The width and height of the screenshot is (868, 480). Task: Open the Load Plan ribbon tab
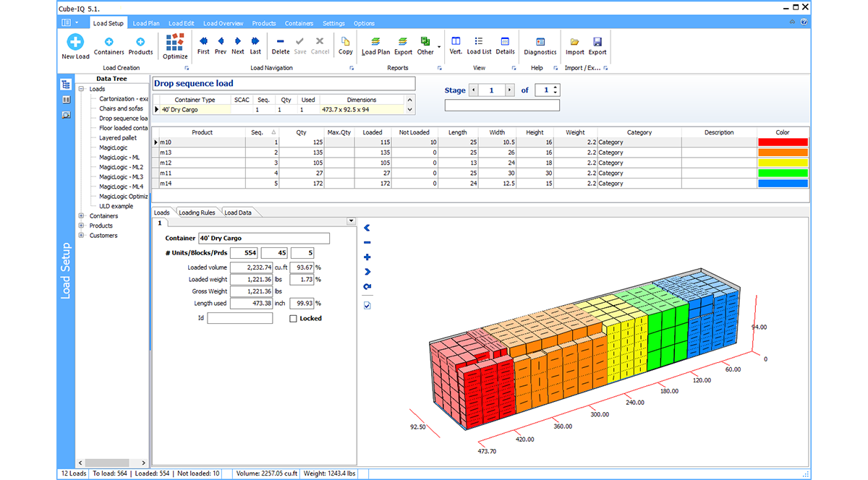[146, 23]
